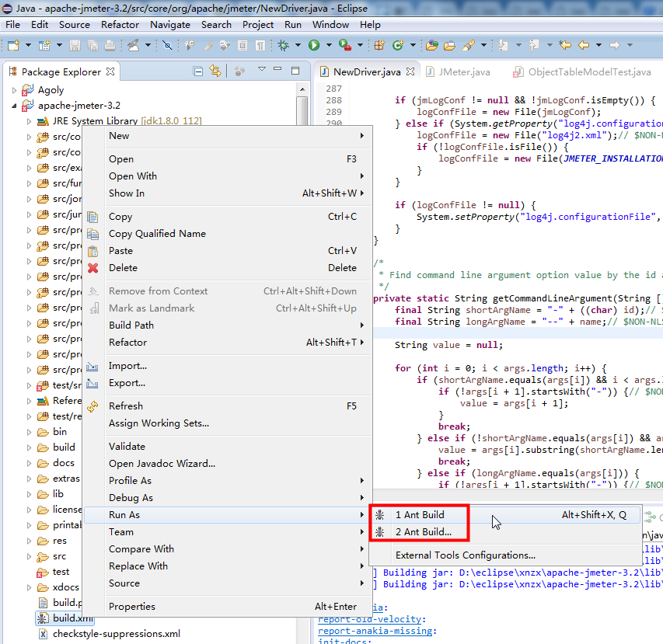Viewport: 663px width, 644px height.
Task: Toggle Show Whitespace Characters (pilcrow) icon
Action: 260,45
